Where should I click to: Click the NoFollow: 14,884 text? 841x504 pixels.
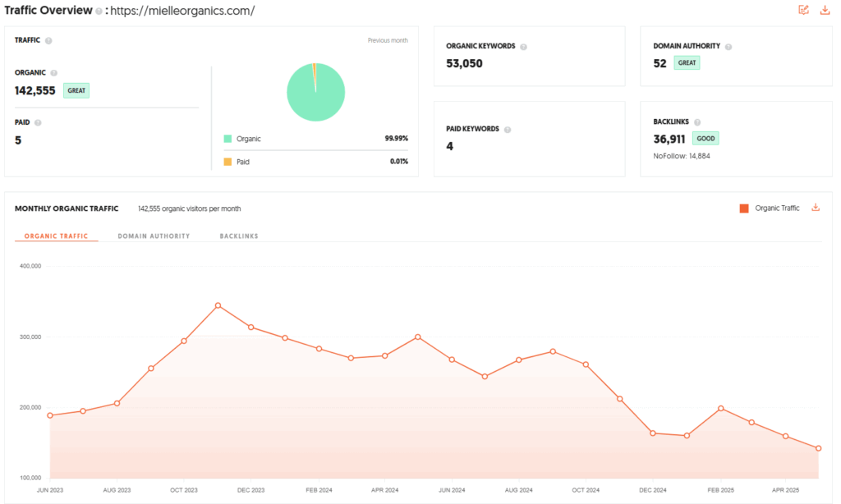click(x=681, y=156)
